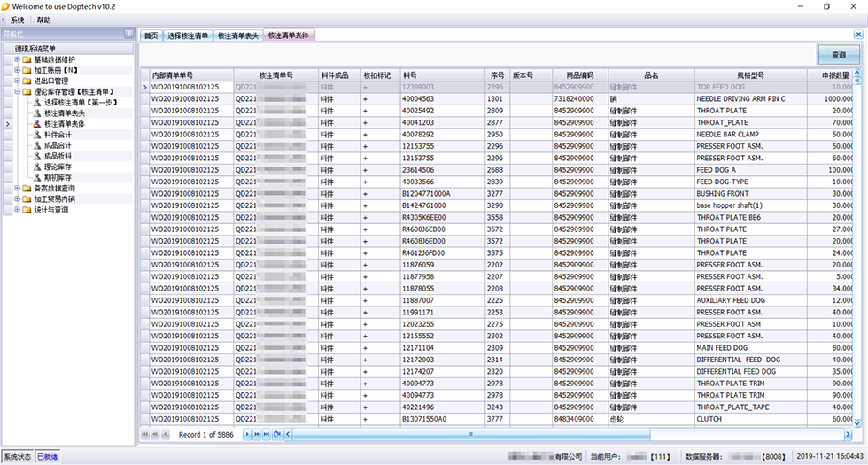Expand the 进出口管理 folder
Viewport: 868px width, 465px height.
(x=17, y=81)
